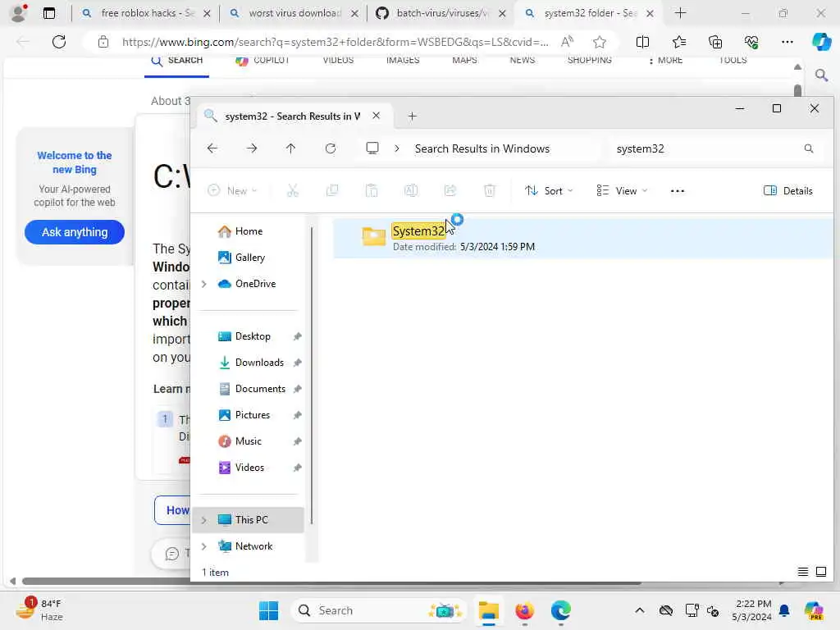Show hidden system tray icons

640,610
